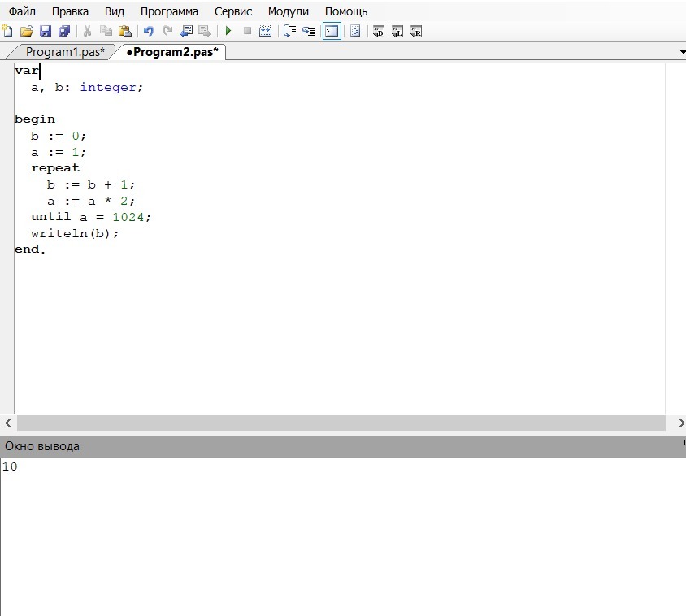Click the Paste clipboard icon

(x=124, y=32)
